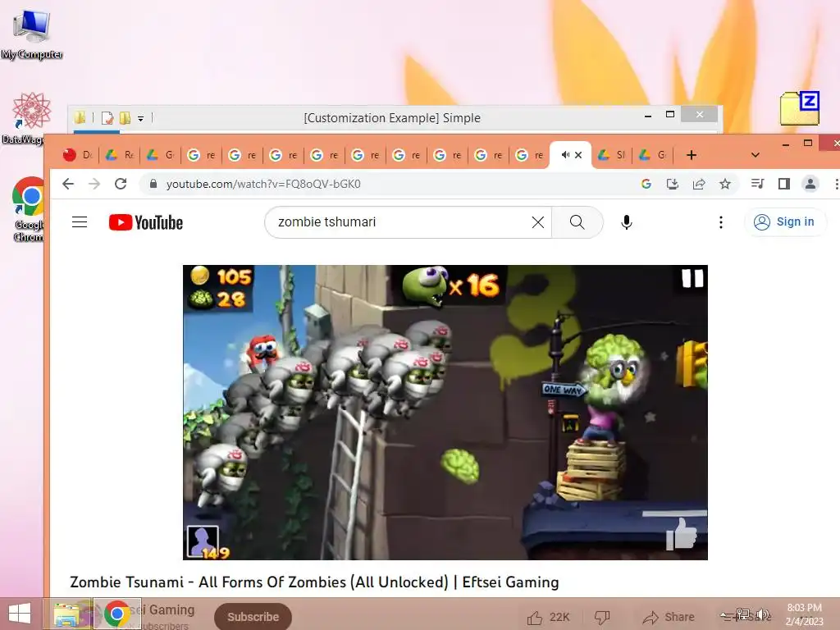
Task: Open My Computer desktop icon
Action: [x=32, y=34]
